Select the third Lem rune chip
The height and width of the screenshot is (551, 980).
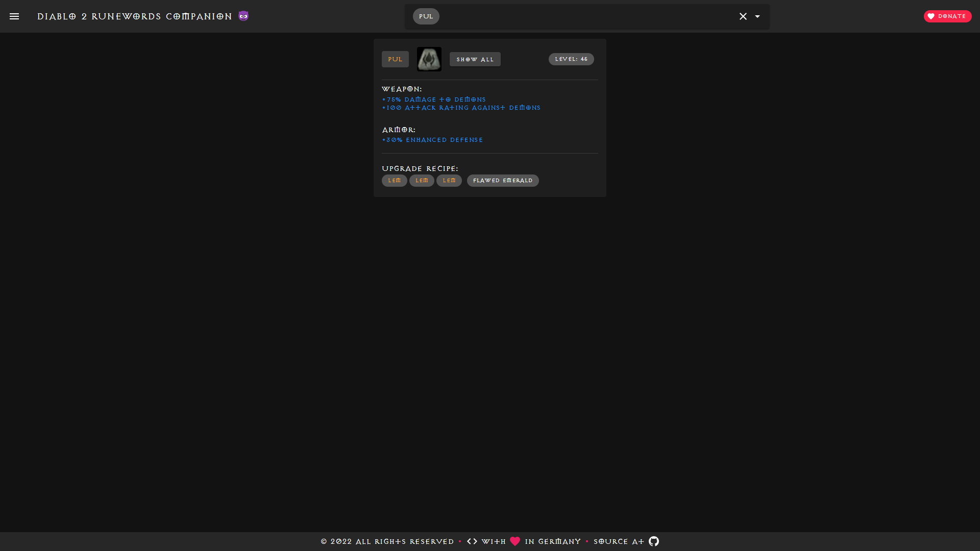pyautogui.click(x=449, y=181)
